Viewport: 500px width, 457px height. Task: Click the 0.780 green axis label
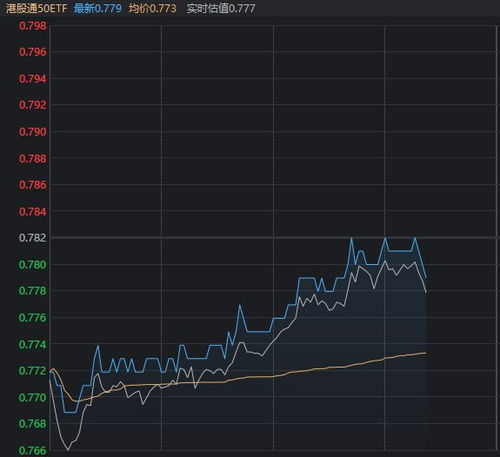coord(33,265)
